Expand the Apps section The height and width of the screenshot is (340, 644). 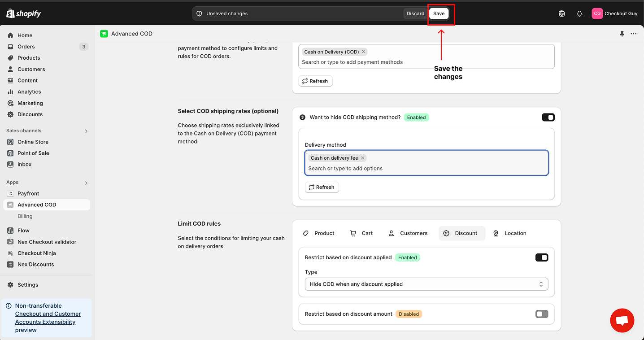coord(86,183)
